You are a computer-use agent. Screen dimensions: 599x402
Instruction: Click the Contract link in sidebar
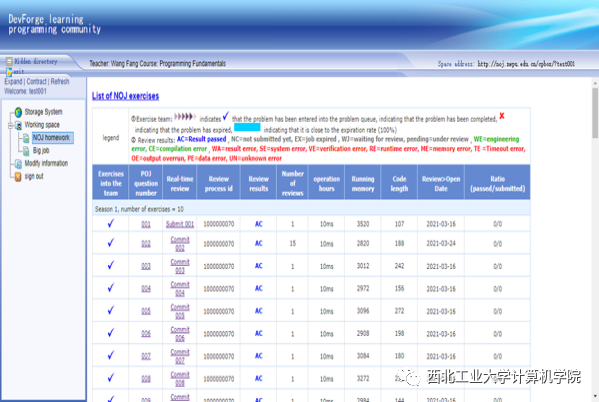[36, 81]
